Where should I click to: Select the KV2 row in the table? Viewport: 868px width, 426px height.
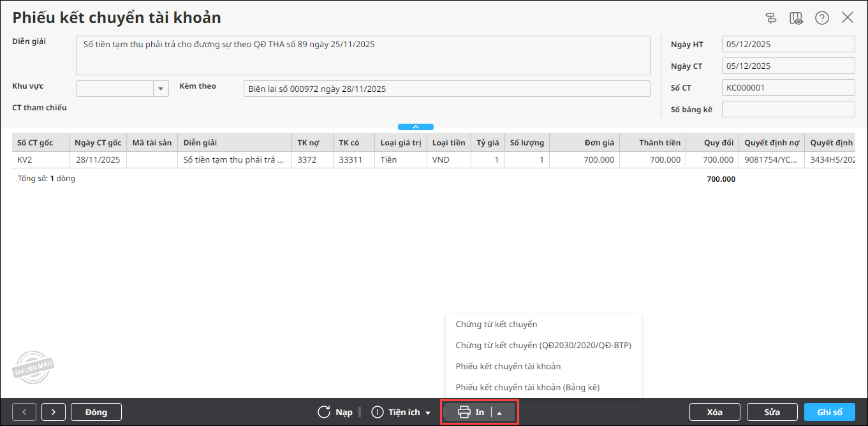(x=434, y=160)
